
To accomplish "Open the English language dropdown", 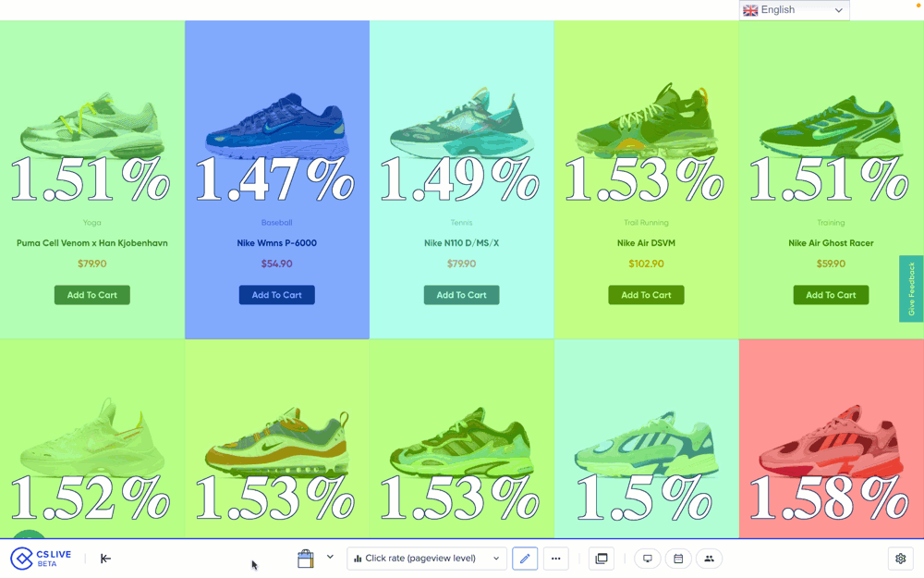I will coord(795,10).
